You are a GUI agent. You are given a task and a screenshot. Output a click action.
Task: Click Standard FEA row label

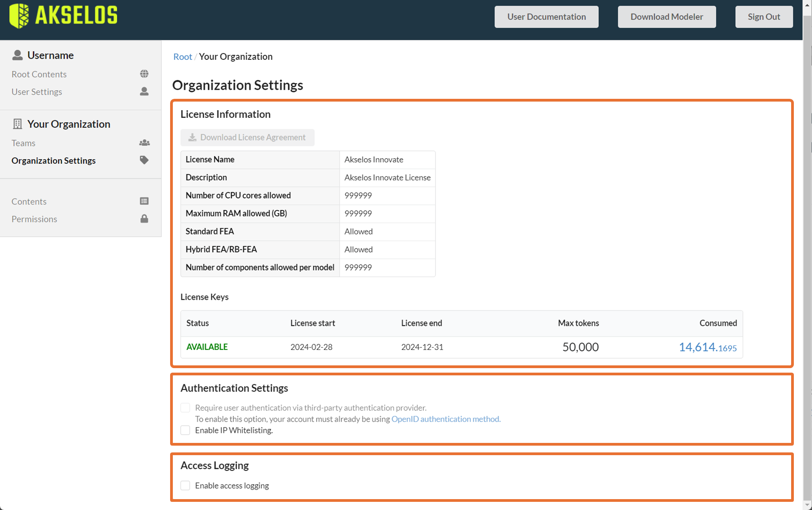(x=210, y=231)
